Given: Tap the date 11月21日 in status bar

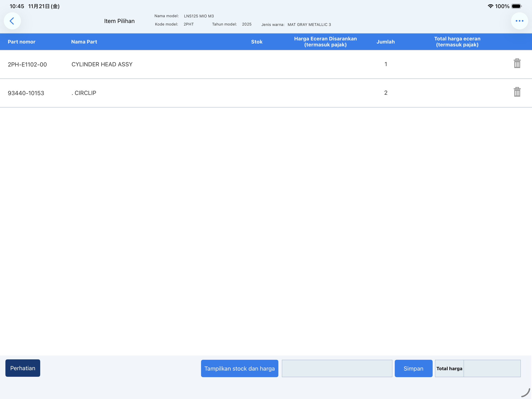Looking at the screenshot, I should pos(44,6).
